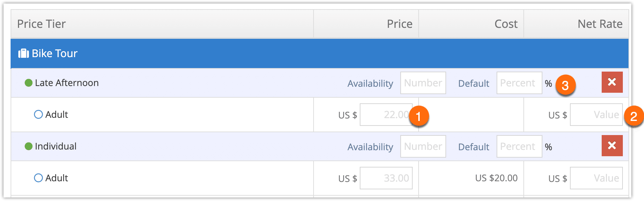
Task: Click the 33.00 price field
Action: coord(386,178)
